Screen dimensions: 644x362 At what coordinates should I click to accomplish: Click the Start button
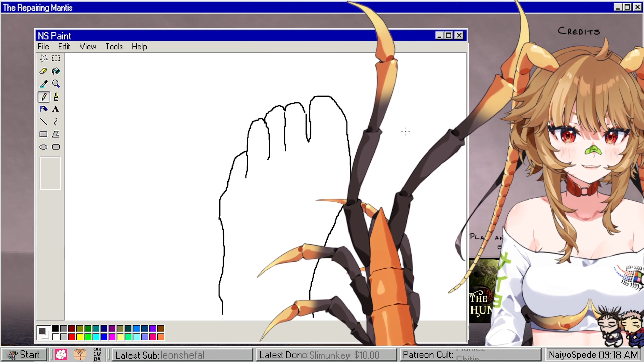pos(23,355)
